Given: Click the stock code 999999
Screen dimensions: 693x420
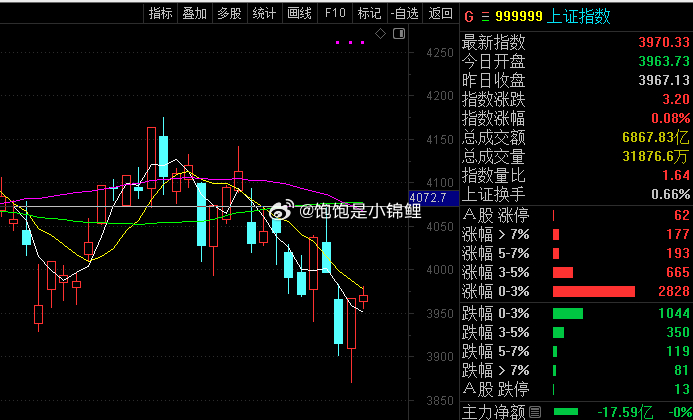Looking at the screenshot, I should point(519,17).
